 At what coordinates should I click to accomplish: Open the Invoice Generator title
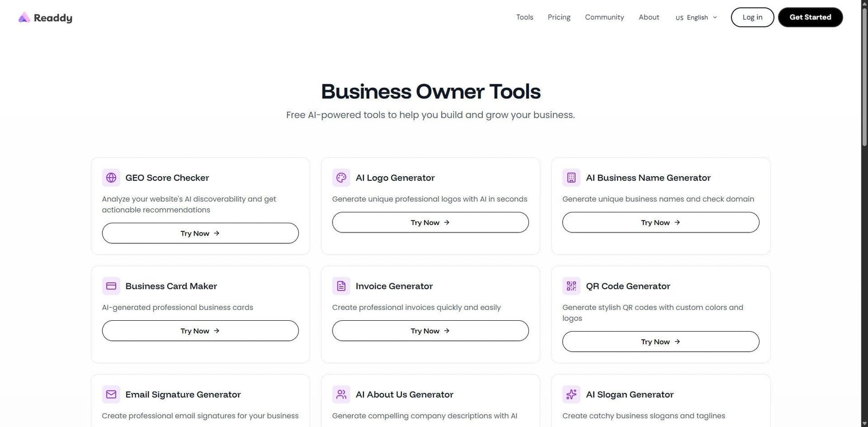pyautogui.click(x=394, y=286)
